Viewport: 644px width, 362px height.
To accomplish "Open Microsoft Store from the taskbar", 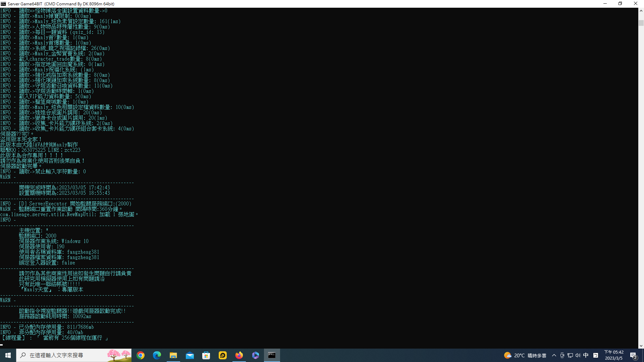I will (206, 355).
